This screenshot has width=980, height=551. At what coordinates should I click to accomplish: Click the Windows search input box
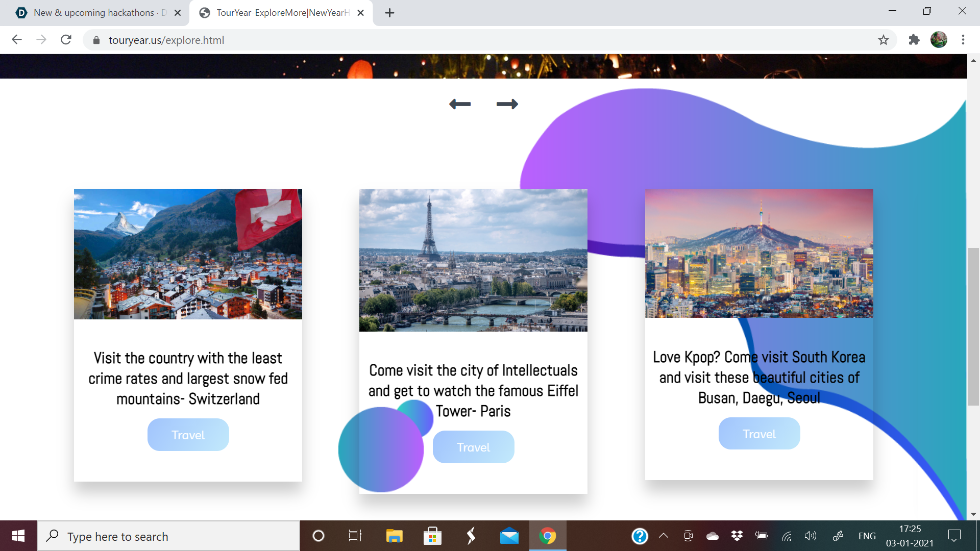pos(168,536)
